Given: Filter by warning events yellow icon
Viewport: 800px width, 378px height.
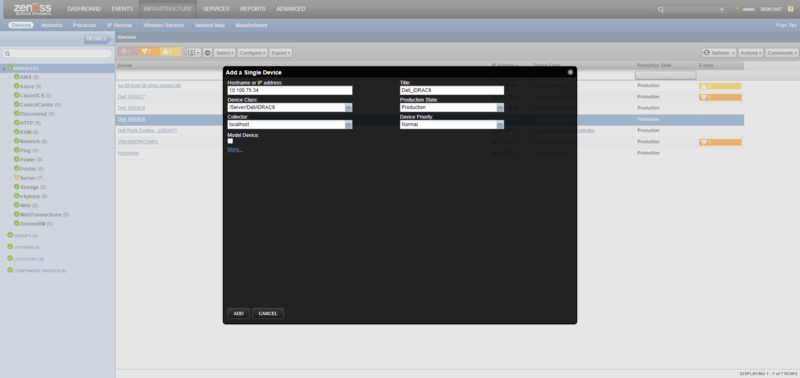Looking at the screenshot, I should click(170, 52).
